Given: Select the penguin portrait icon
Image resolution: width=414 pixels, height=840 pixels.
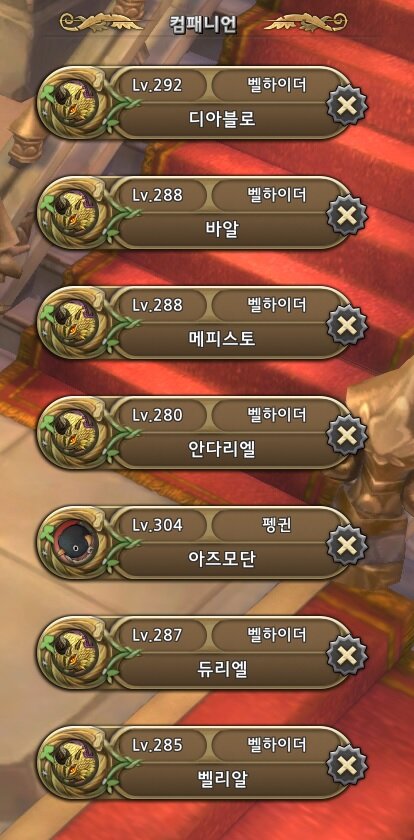Looking at the screenshot, I should (75, 543).
